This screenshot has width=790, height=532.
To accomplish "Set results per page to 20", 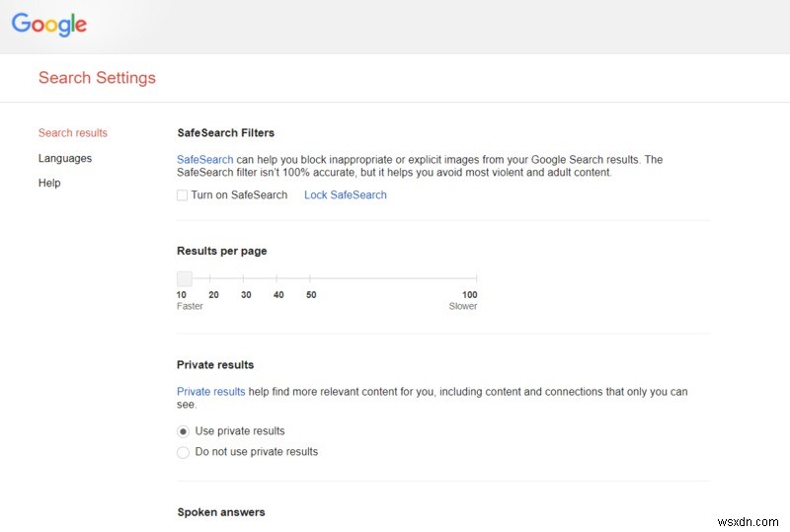I will (x=213, y=280).
